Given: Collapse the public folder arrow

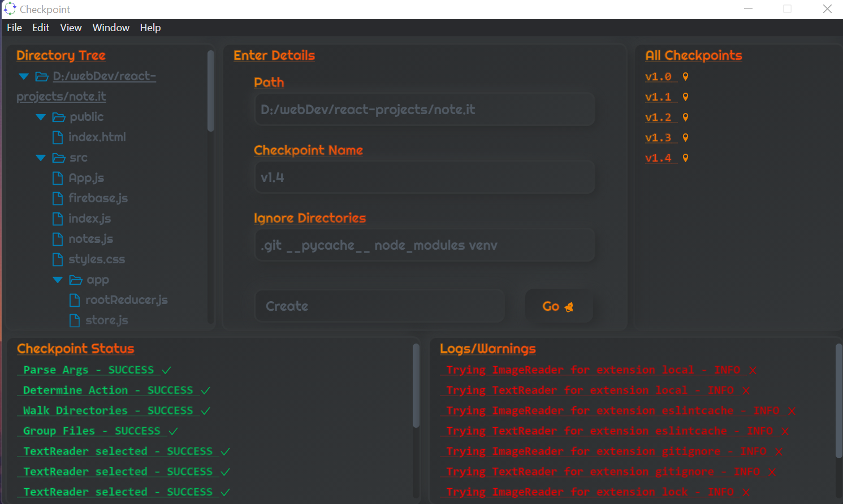Looking at the screenshot, I should [41, 117].
